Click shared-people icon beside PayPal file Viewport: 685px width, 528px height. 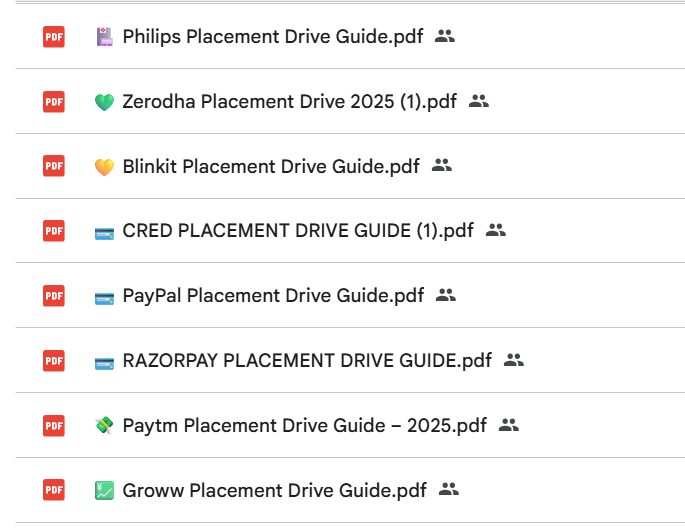[446, 295]
